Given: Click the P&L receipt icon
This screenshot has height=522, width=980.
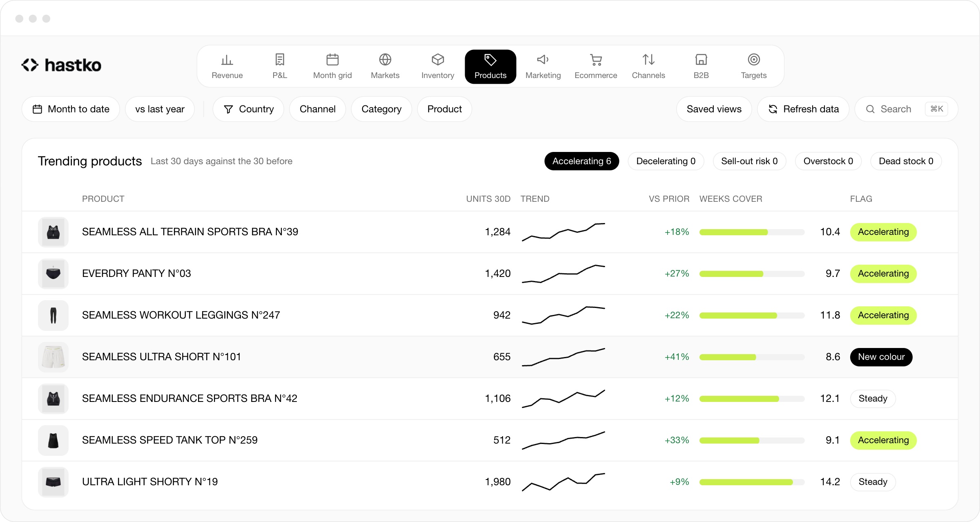Looking at the screenshot, I should coord(280,60).
